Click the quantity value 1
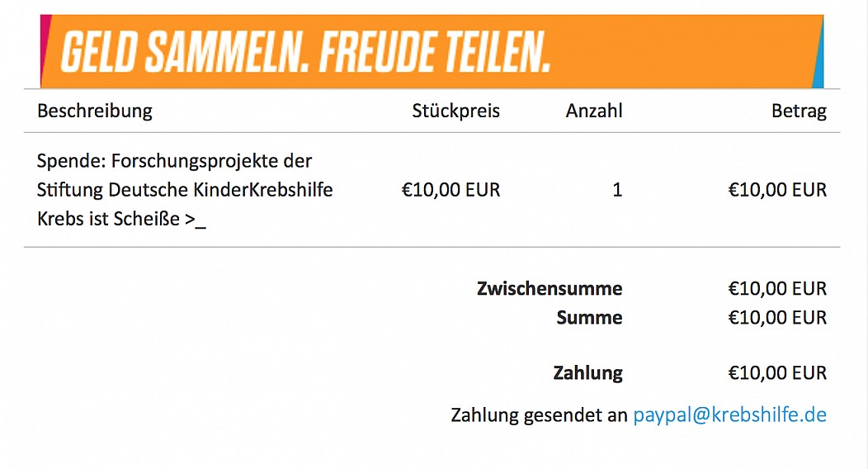The height and width of the screenshot is (469, 868). [x=617, y=190]
